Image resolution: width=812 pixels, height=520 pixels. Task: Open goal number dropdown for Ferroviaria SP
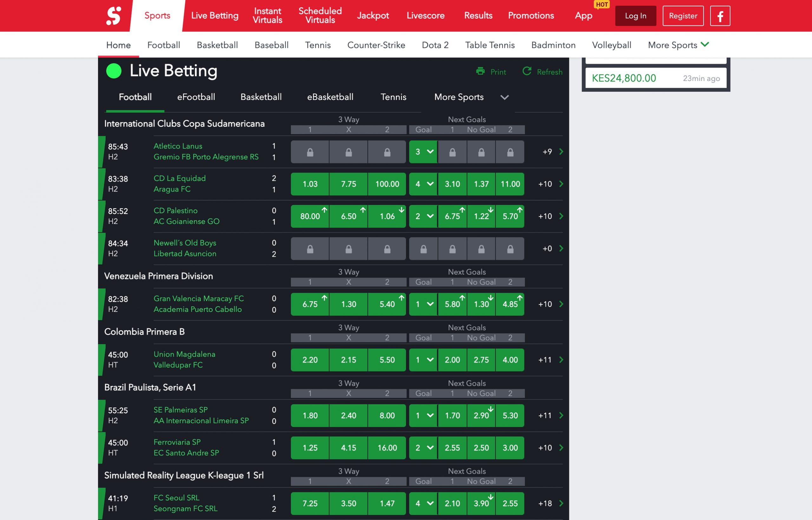tap(423, 448)
